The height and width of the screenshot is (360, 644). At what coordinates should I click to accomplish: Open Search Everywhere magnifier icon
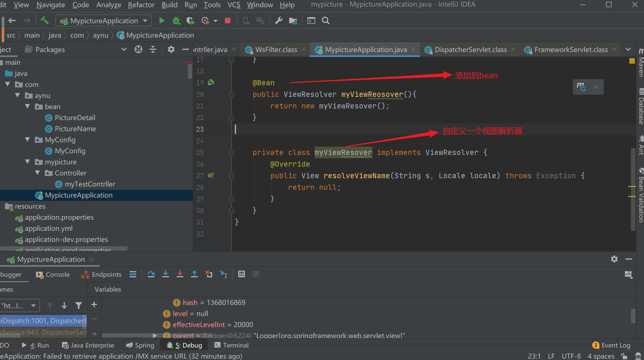[x=326, y=21]
